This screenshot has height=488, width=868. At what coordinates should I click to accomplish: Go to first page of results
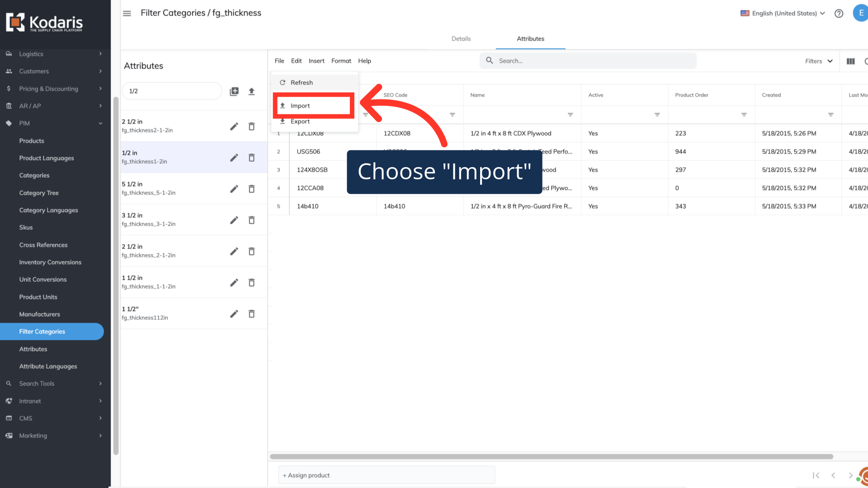coord(816,475)
